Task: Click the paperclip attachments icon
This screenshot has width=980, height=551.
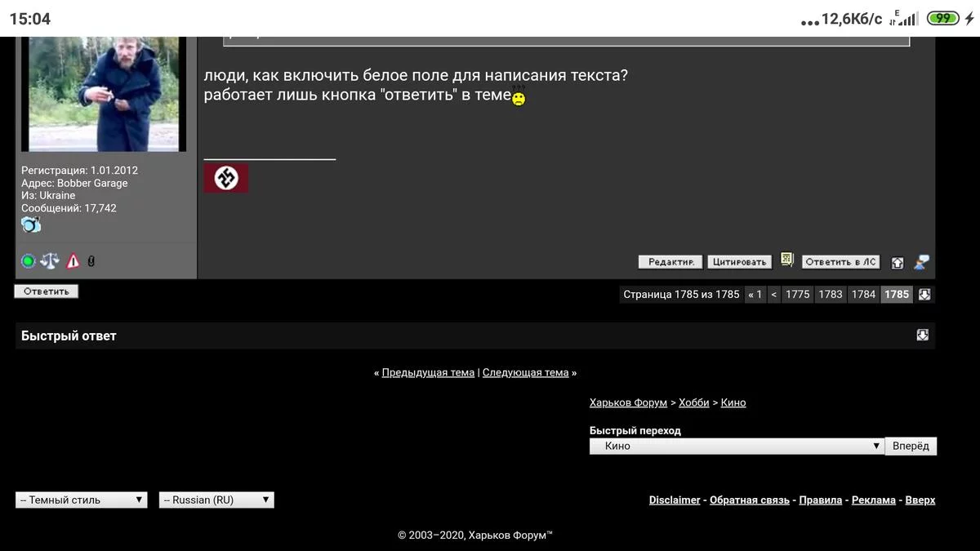Action: (91, 261)
